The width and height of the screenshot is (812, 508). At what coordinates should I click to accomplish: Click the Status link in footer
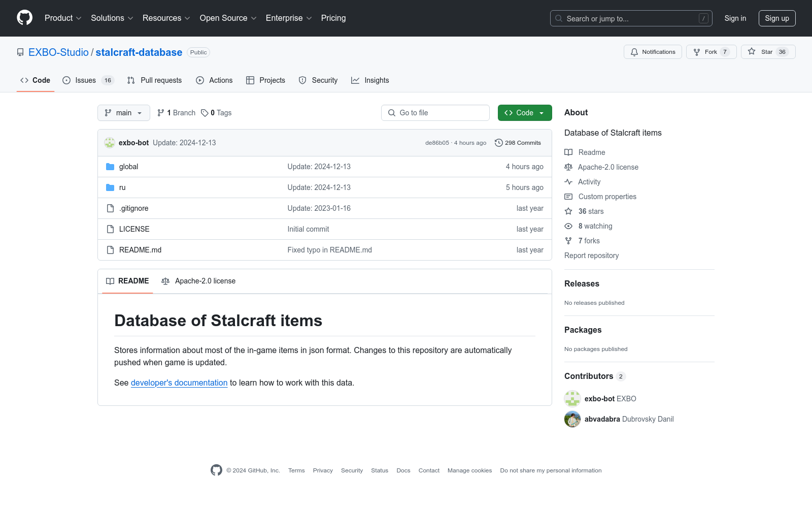tap(380, 470)
